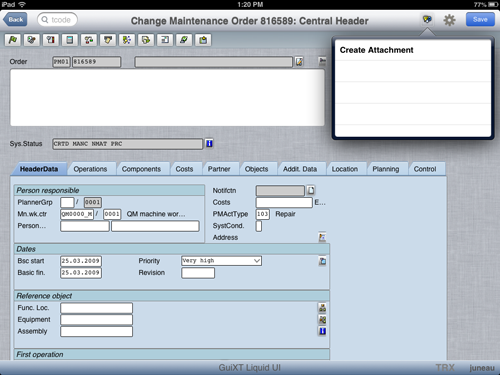Open the Costs tab
Viewport: 500px width, 375px height.
[184, 169]
